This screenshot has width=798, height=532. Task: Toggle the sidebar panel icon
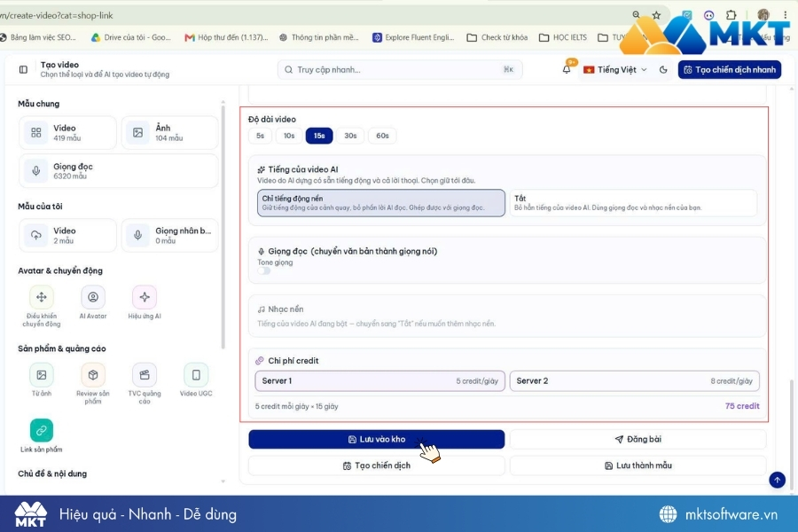(x=23, y=69)
